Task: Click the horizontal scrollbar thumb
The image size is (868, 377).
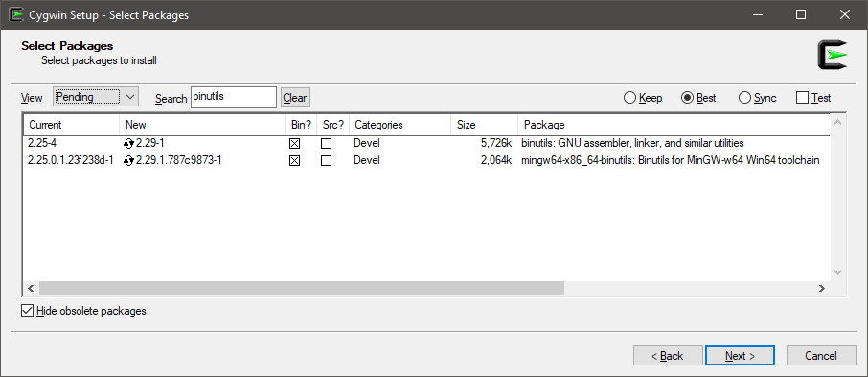Action: click(301, 289)
